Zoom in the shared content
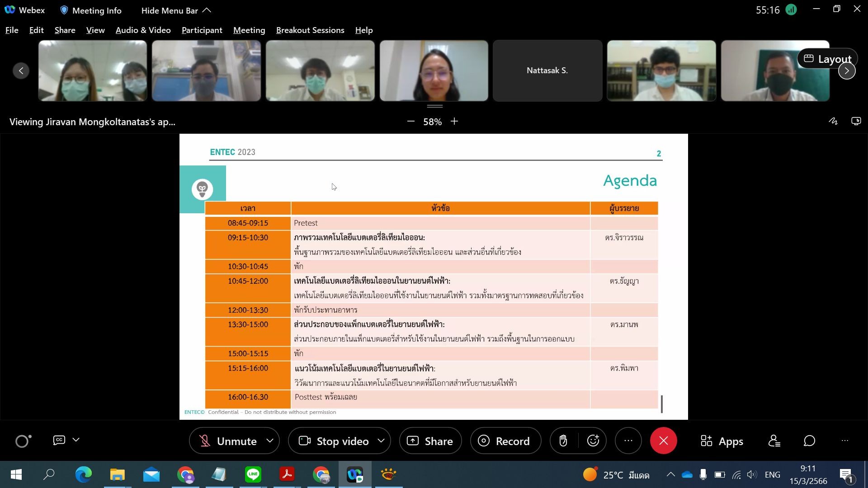 [x=454, y=122]
